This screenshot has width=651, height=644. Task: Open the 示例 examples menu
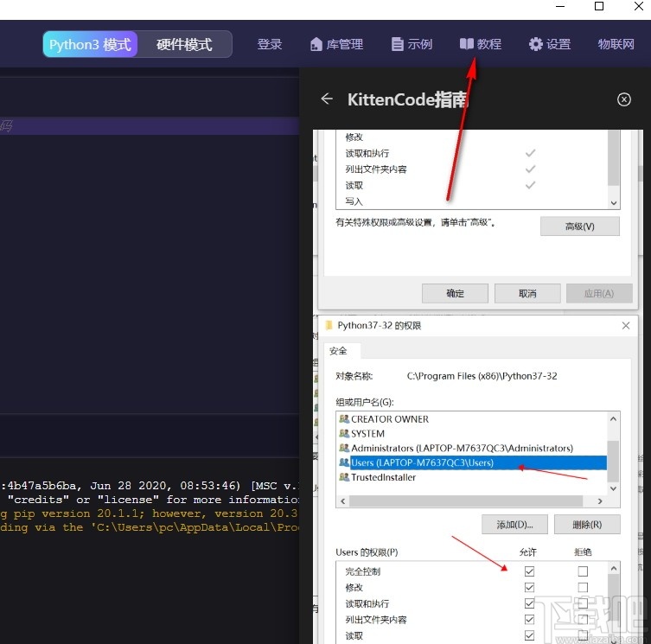[x=412, y=44]
